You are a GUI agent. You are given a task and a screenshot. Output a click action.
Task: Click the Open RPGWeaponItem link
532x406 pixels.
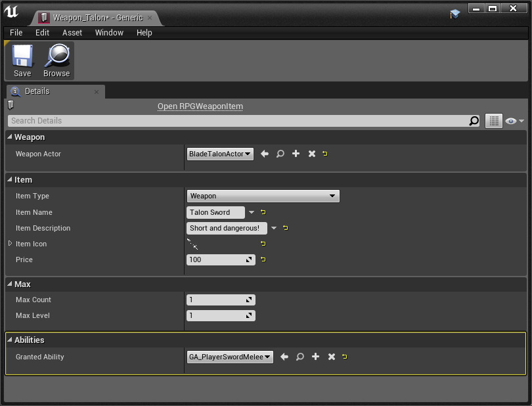(200, 106)
